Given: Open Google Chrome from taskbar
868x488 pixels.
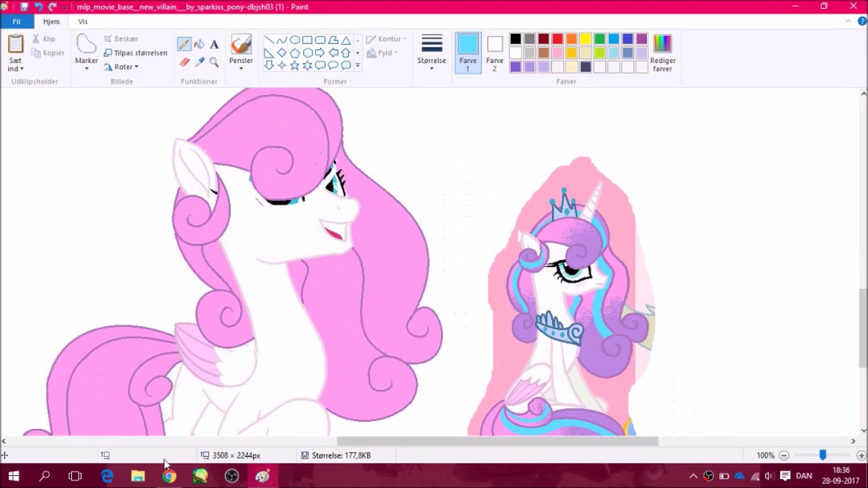Looking at the screenshot, I should (169, 476).
